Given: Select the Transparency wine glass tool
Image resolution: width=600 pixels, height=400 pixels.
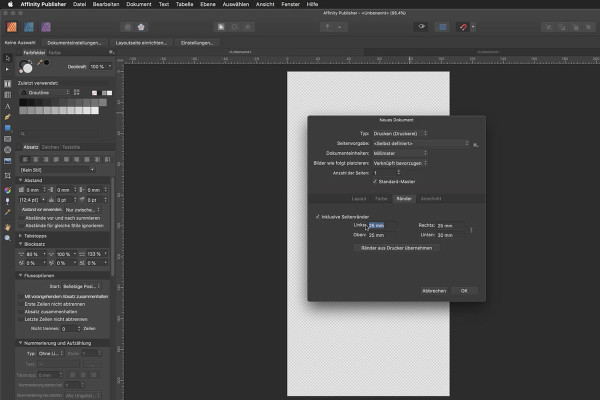Looking at the screenshot, I should coord(8,201).
